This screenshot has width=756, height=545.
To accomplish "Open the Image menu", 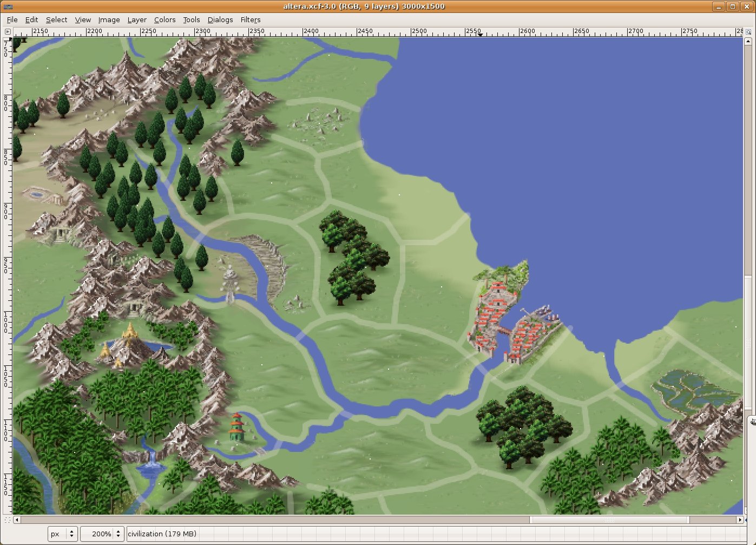I will coord(109,19).
